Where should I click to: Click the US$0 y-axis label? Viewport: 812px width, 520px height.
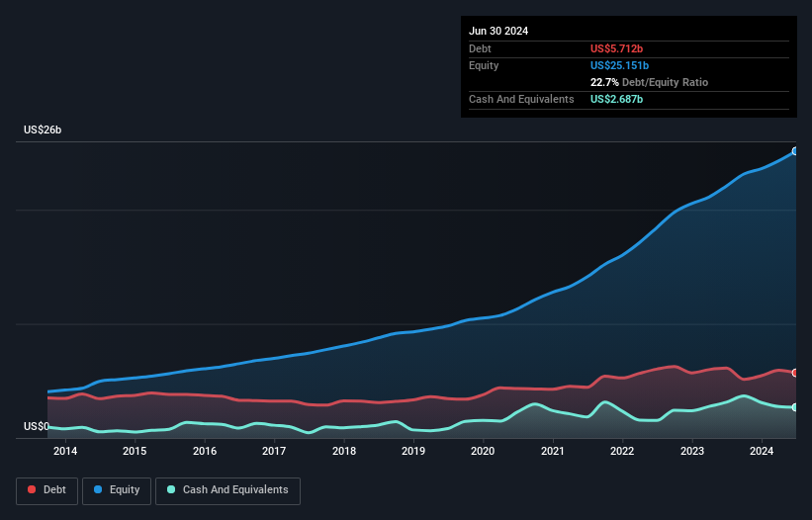(x=37, y=426)
